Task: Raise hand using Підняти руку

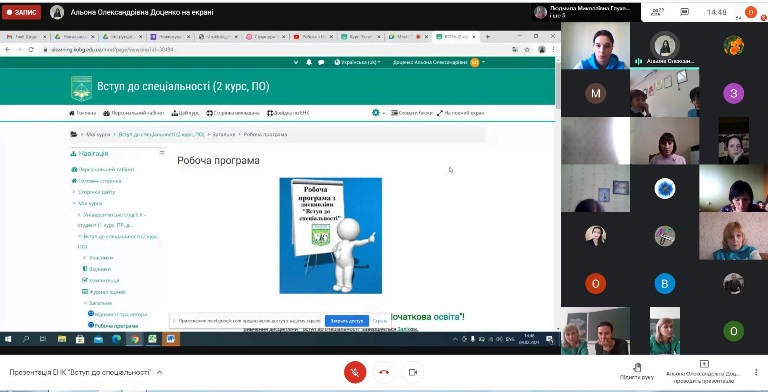Action: (x=637, y=372)
